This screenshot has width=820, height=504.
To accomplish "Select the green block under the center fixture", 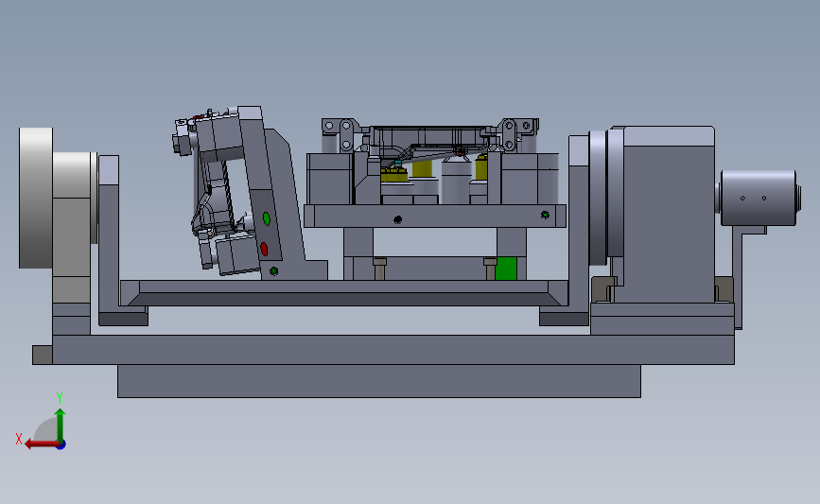I will pyautogui.click(x=506, y=269).
